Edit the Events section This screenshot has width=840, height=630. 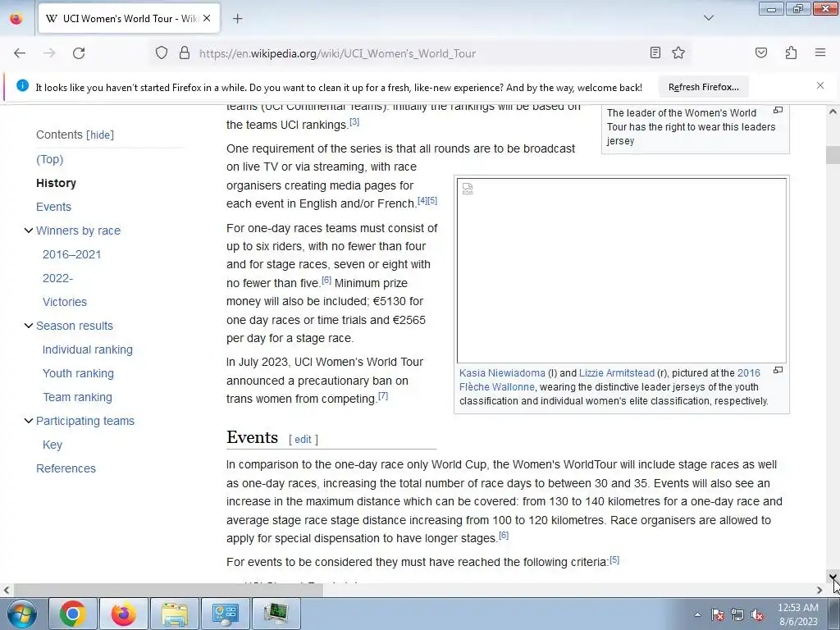click(x=303, y=440)
